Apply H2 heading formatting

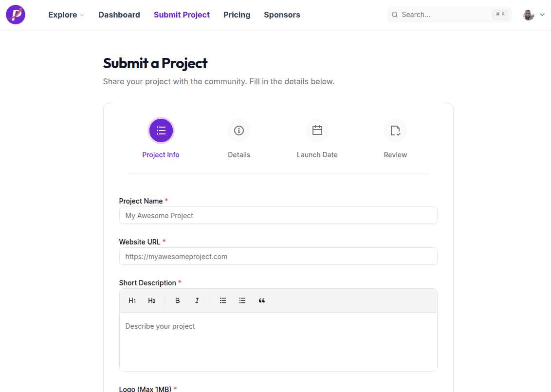[x=151, y=300]
